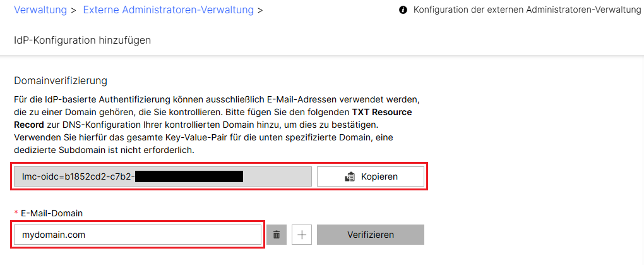
Task: Focus the E-Mail-Domain field with mydomain.com
Action: 137,235
